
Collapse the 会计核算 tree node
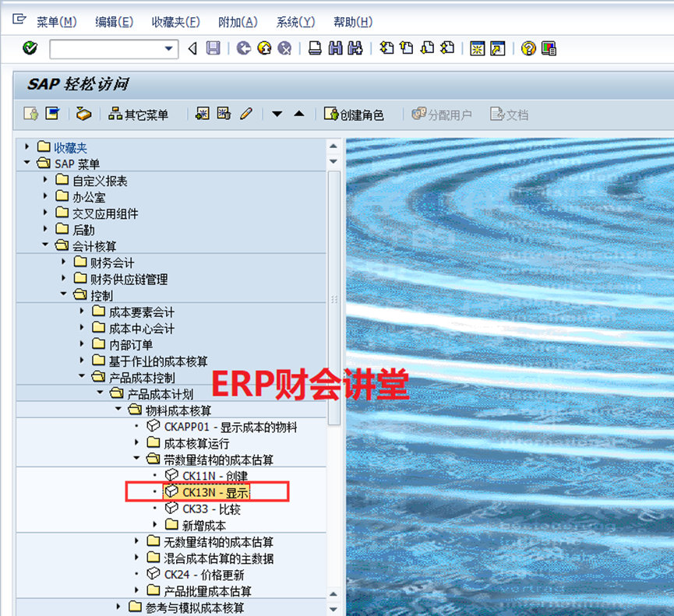click(x=45, y=246)
